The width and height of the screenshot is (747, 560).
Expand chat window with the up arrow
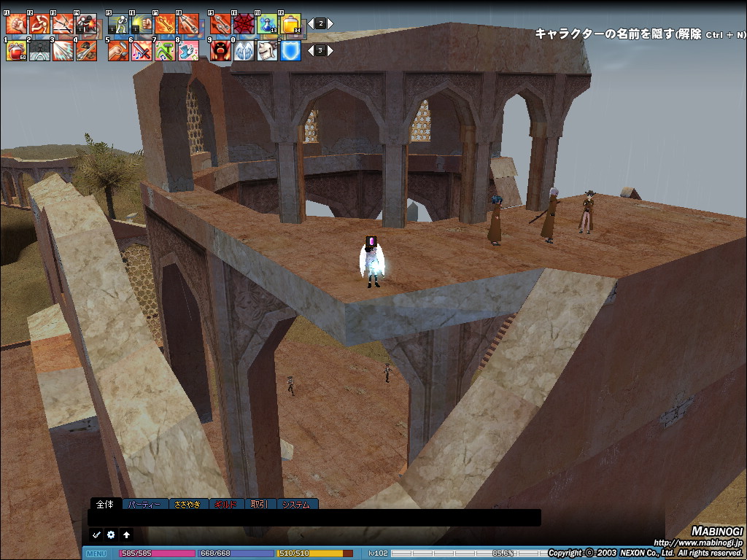pos(126,534)
